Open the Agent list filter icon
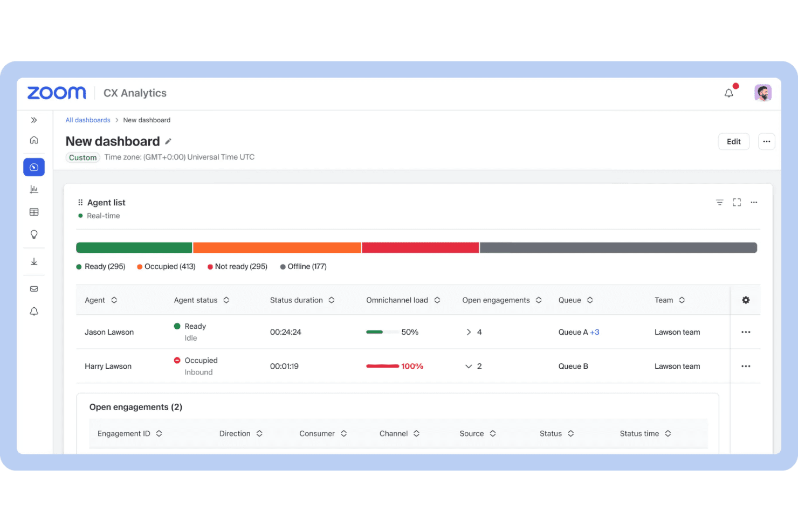 [720, 203]
